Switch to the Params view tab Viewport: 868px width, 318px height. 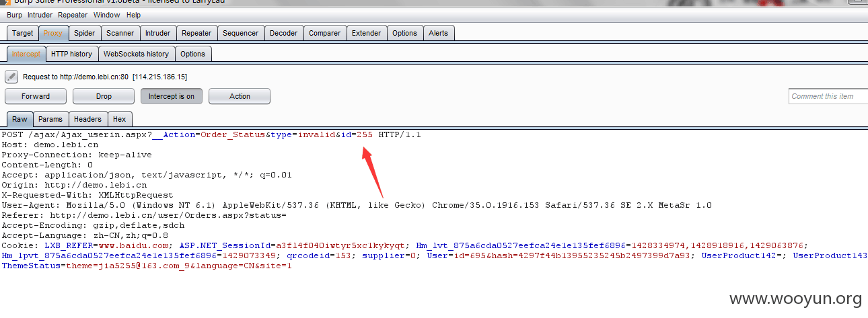tap(50, 119)
